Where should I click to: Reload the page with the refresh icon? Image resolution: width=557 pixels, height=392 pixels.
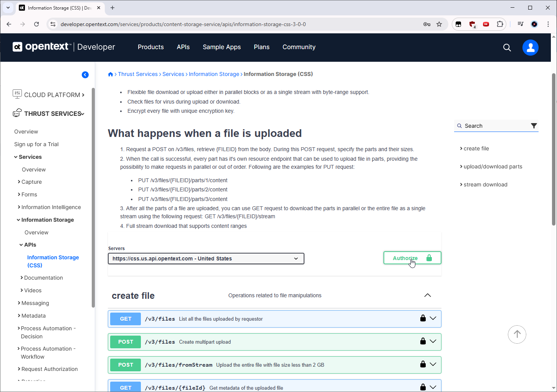point(36,24)
